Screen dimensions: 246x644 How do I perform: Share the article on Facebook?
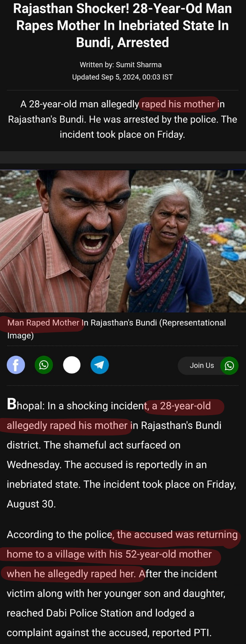click(x=16, y=365)
